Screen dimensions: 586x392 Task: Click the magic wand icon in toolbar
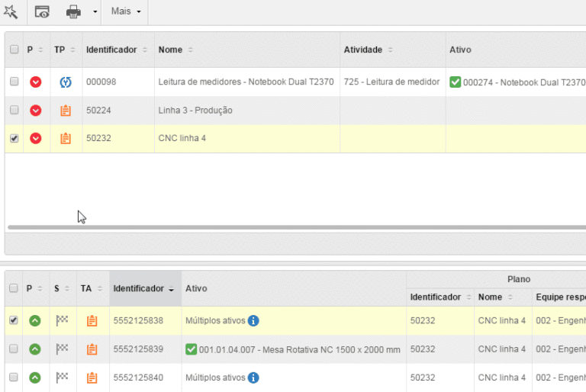11,11
